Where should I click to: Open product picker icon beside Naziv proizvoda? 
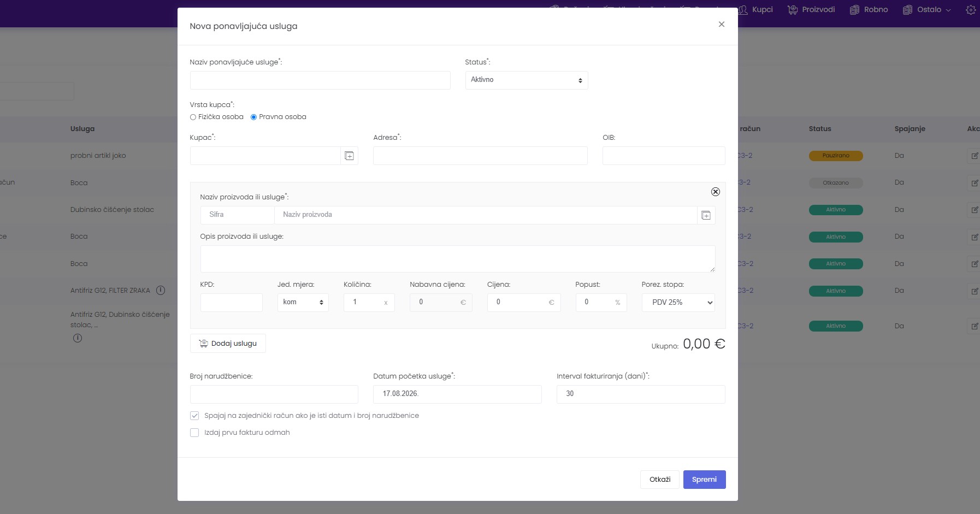pyautogui.click(x=706, y=215)
